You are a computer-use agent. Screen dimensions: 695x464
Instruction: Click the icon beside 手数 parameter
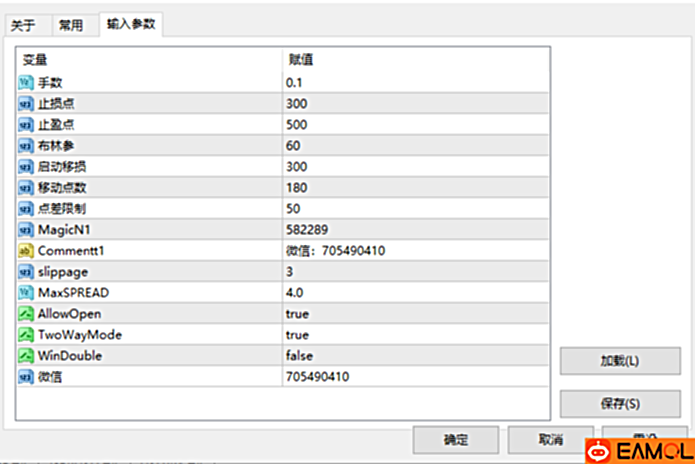27,83
